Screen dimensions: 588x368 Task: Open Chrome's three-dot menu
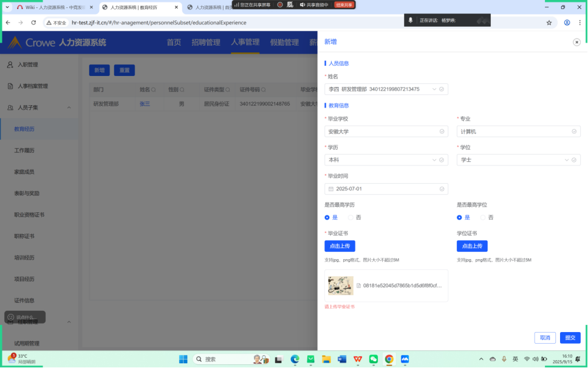[579, 23]
